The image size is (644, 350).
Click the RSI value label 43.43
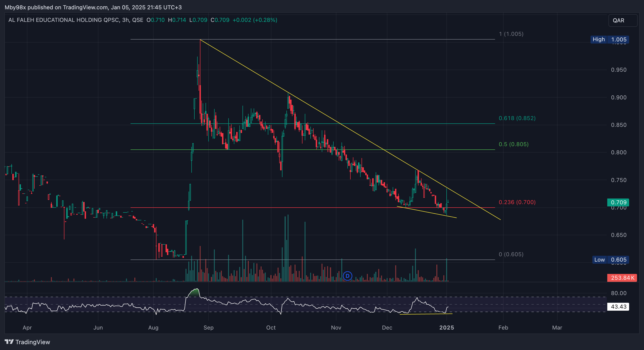pyautogui.click(x=618, y=306)
